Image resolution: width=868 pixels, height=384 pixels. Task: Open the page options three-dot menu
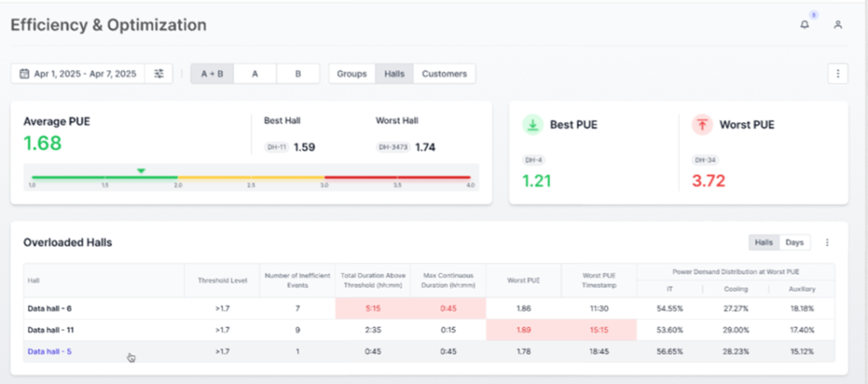(x=837, y=74)
